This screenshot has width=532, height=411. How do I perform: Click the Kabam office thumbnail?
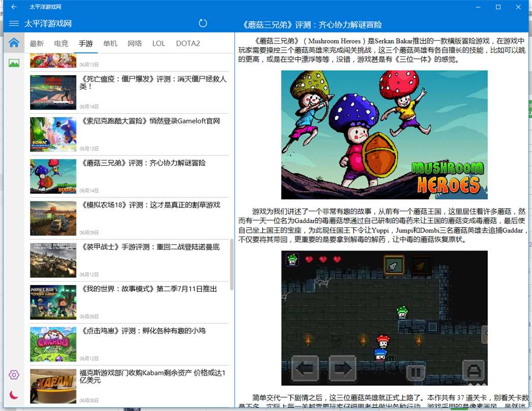pyautogui.click(x=53, y=386)
